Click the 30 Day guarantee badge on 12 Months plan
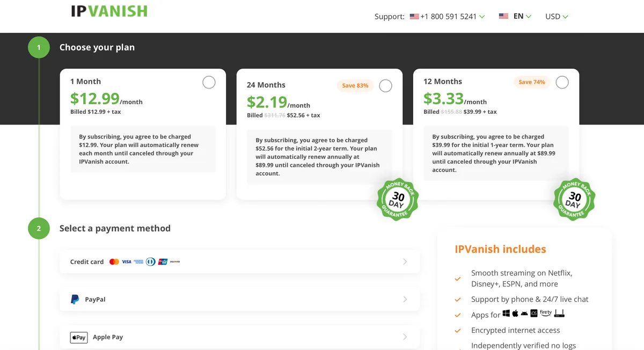Viewport: 644px width, 350px height. point(574,199)
